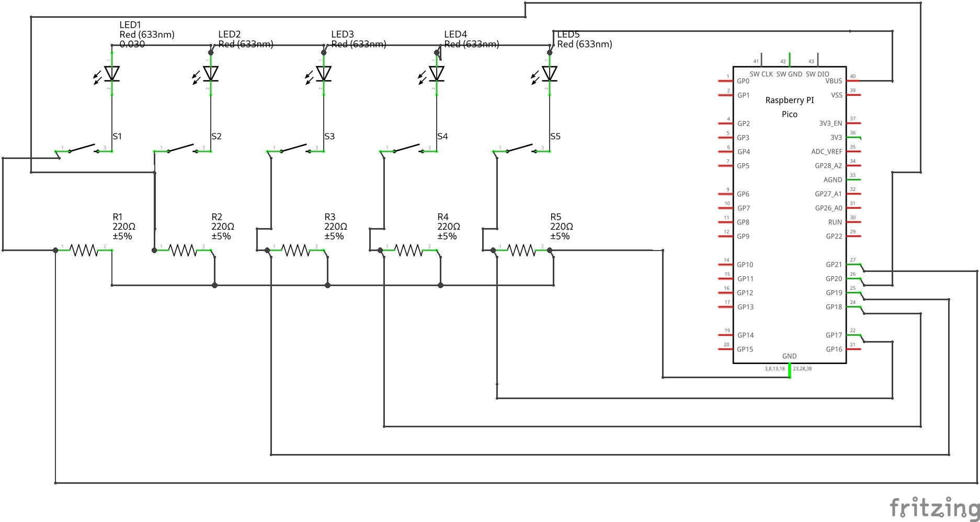This screenshot has width=980, height=522.
Task: Click the SW GND pin at top
Action: tap(789, 60)
